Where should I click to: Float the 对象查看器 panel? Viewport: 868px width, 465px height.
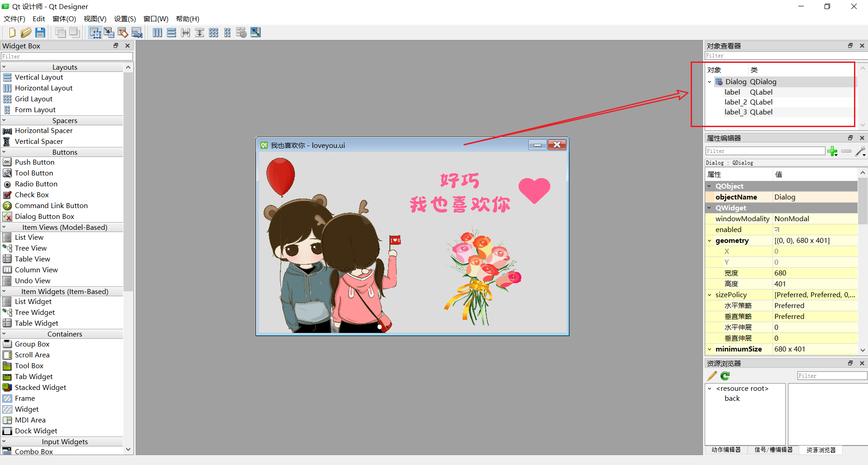click(850, 46)
